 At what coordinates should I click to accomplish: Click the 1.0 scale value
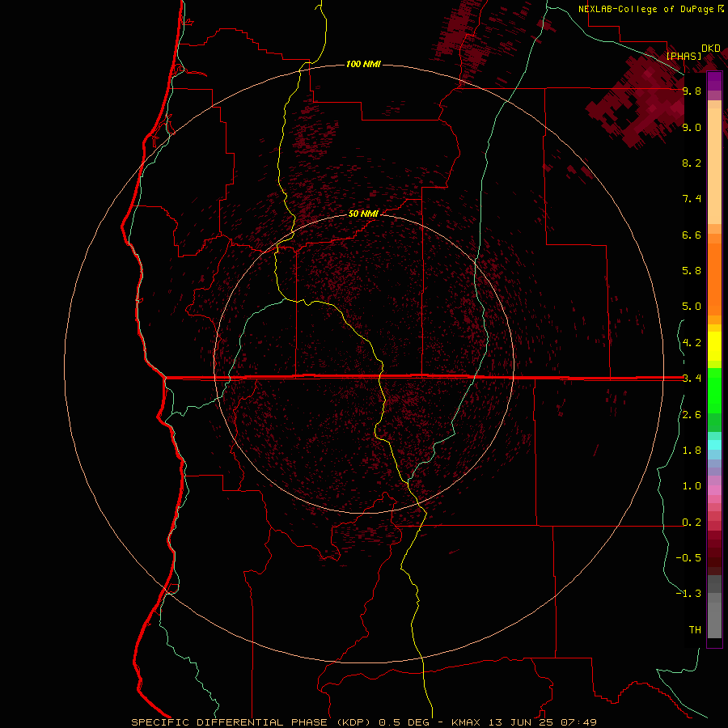coord(692,486)
